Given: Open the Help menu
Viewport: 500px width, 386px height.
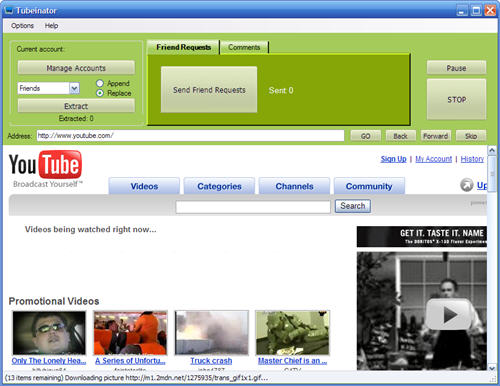Looking at the screenshot, I should coord(51,26).
